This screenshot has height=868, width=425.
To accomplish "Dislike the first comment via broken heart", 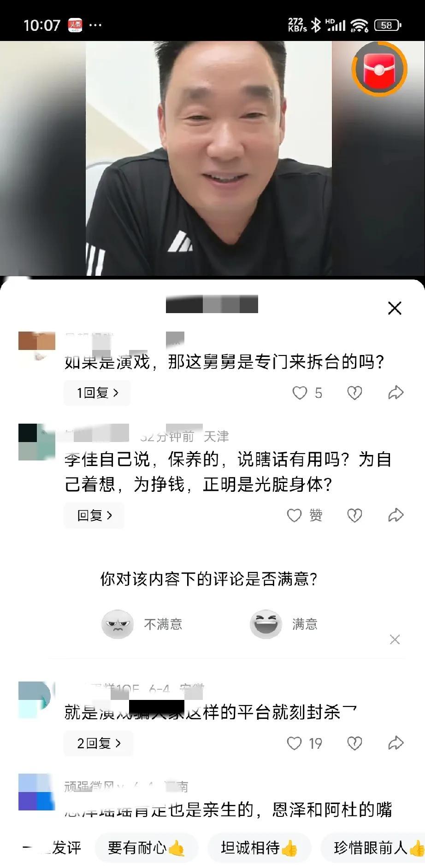I will point(354,393).
